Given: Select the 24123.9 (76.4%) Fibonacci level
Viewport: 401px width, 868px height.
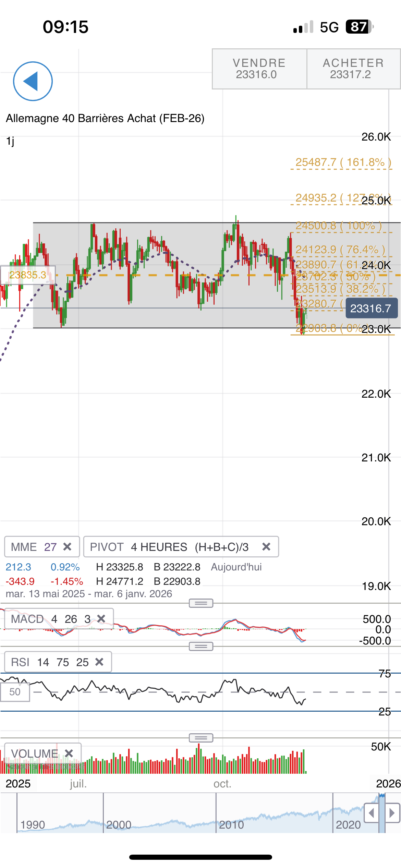Looking at the screenshot, I should coord(340,250).
